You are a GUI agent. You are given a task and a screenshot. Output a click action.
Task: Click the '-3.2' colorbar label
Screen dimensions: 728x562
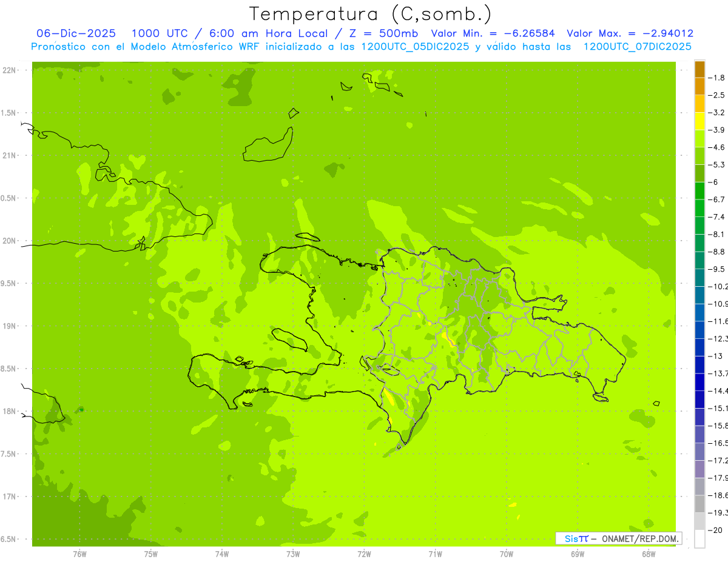[716, 113]
